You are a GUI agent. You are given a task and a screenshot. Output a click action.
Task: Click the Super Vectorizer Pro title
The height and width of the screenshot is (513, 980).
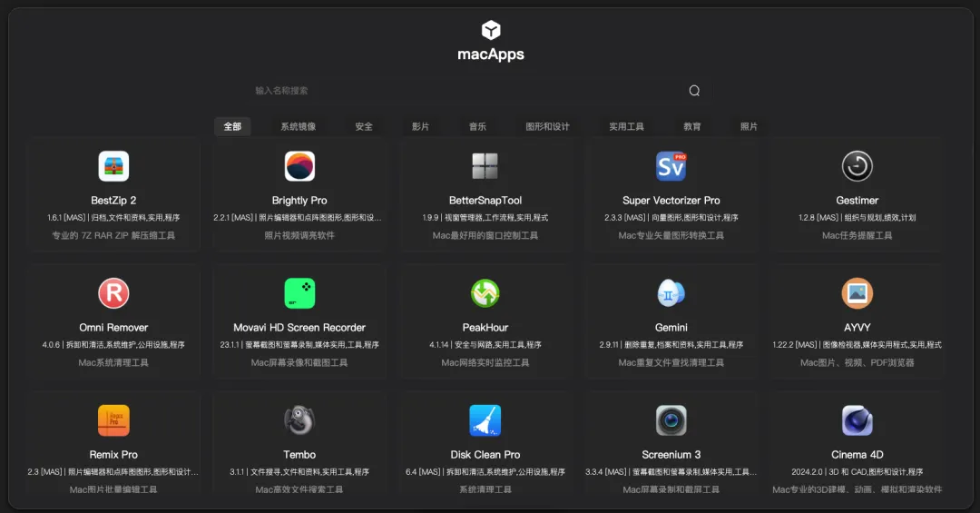(x=671, y=200)
